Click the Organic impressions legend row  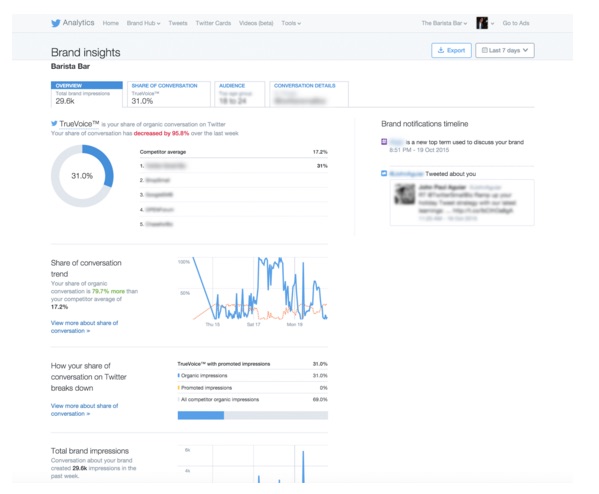(x=253, y=376)
